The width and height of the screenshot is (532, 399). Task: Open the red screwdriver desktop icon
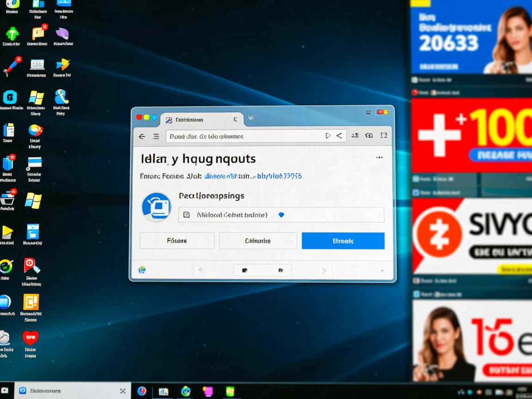tap(11, 66)
